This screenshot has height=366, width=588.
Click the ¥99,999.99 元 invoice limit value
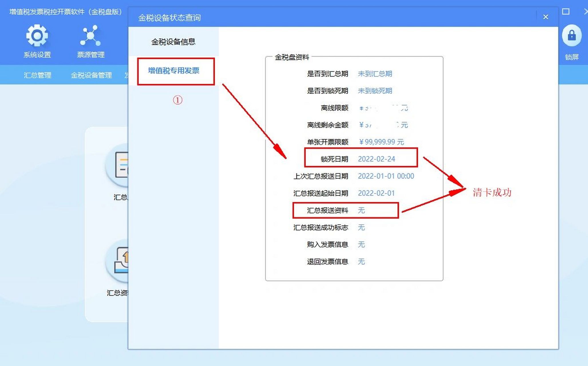pos(381,142)
